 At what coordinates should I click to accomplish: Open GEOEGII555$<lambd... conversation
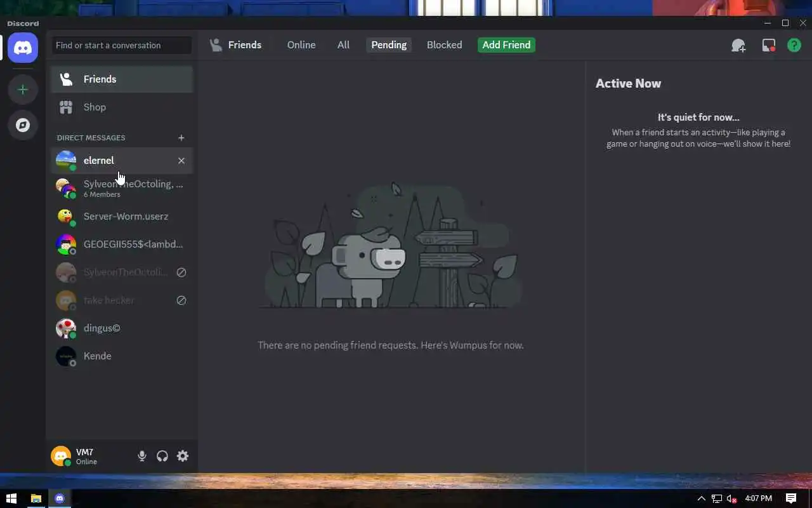(x=122, y=244)
